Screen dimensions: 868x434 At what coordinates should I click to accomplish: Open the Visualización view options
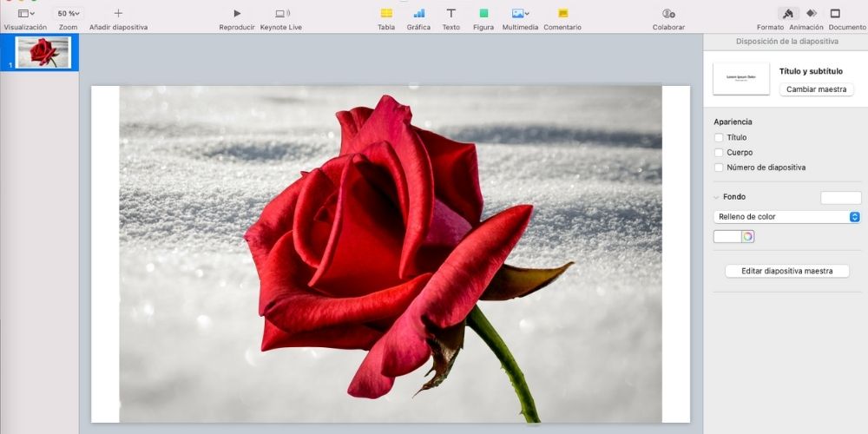point(25,13)
